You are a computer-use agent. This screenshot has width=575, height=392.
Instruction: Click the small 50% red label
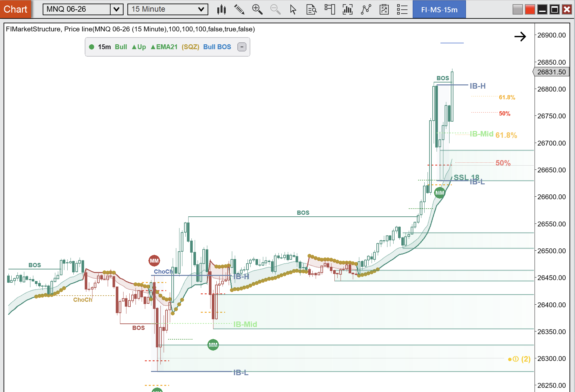pyautogui.click(x=504, y=114)
